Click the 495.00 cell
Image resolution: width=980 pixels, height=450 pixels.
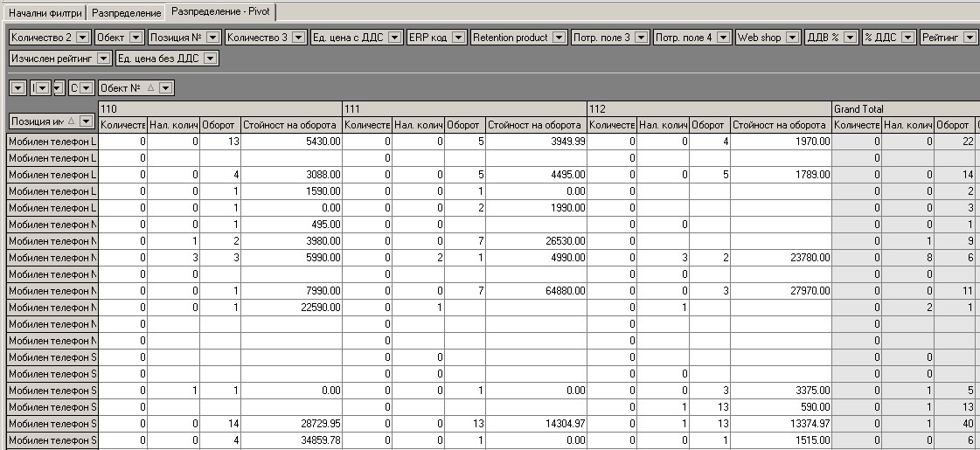point(292,225)
